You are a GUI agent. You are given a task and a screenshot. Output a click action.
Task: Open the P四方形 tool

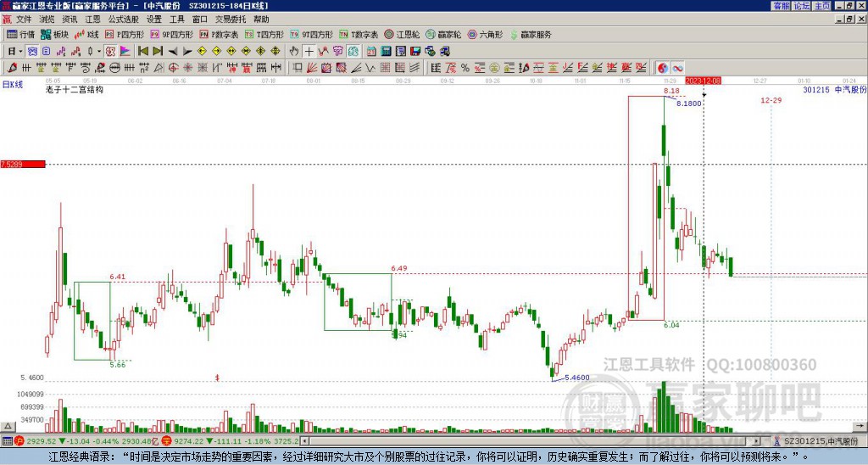[125, 34]
